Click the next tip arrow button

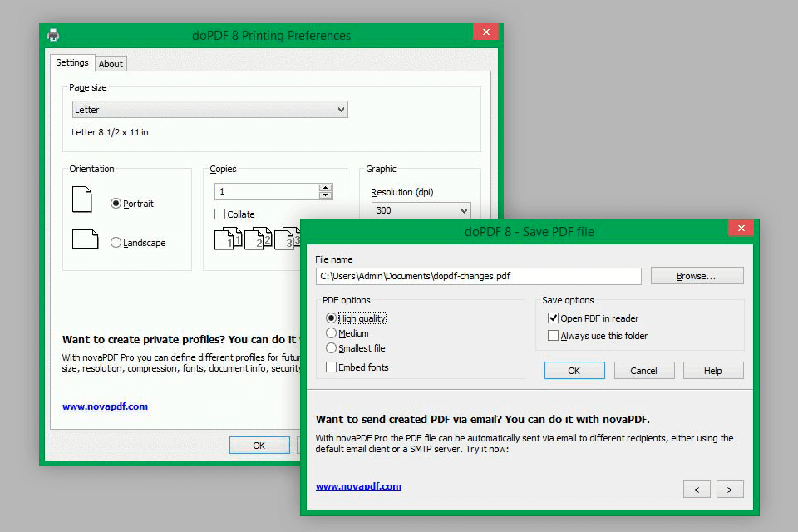(x=730, y=490)
